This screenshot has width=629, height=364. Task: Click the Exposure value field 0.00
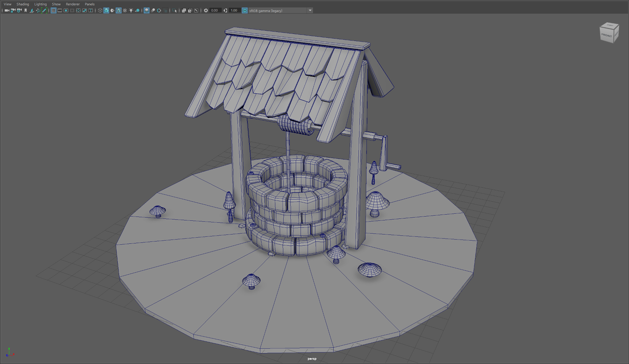215,10
